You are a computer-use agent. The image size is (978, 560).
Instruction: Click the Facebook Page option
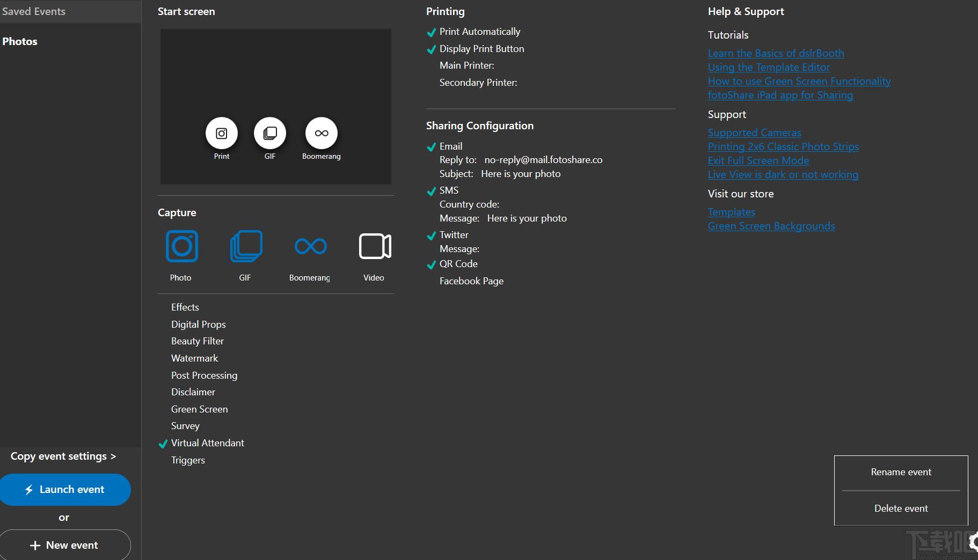(x=471, y=281)
